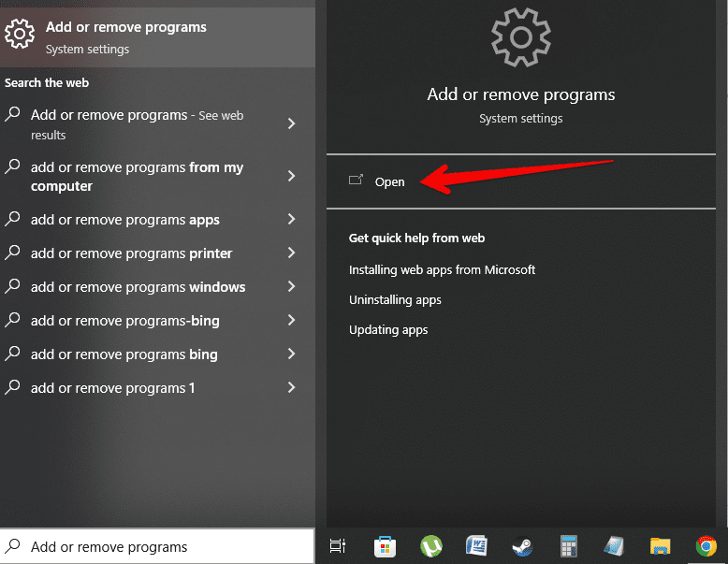Image resolution: width=728 pixels, height=564 pixels.
Task: Expand 'add or remove programs-bing' chevron
Action: coord(291,320)
